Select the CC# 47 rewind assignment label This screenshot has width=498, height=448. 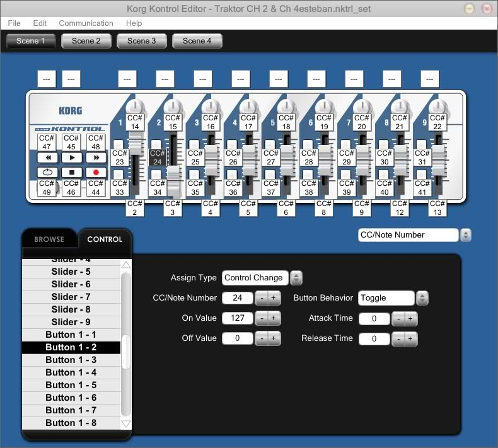tap(47, 142)
